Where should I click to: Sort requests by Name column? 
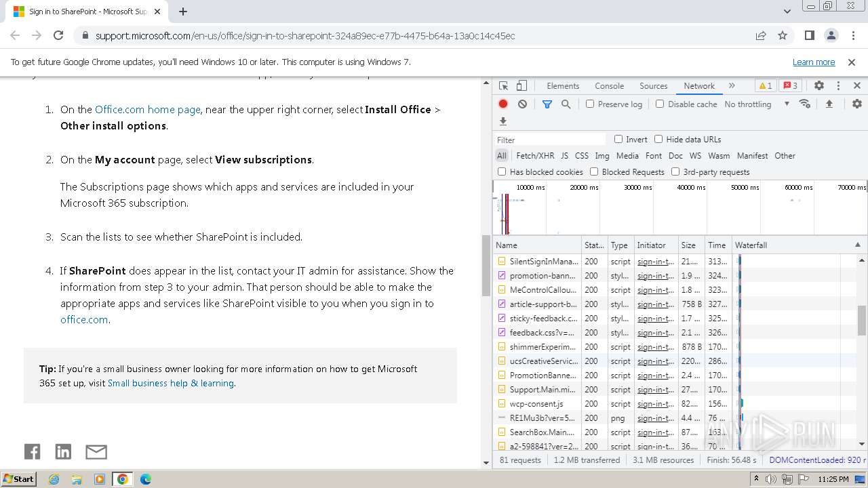537,245
